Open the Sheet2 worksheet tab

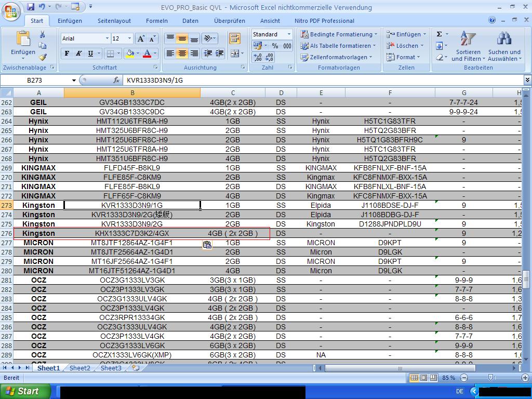tap(79, 368)
